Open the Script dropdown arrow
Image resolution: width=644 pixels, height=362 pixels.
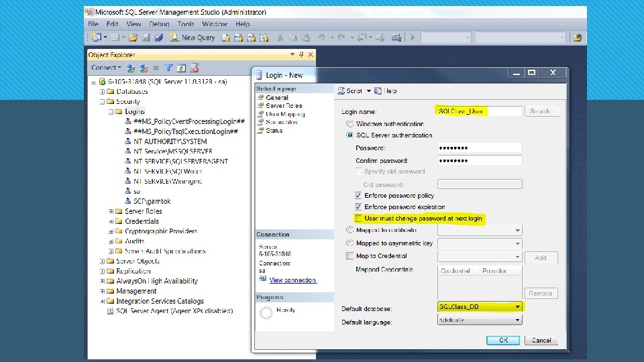(368, 90)
